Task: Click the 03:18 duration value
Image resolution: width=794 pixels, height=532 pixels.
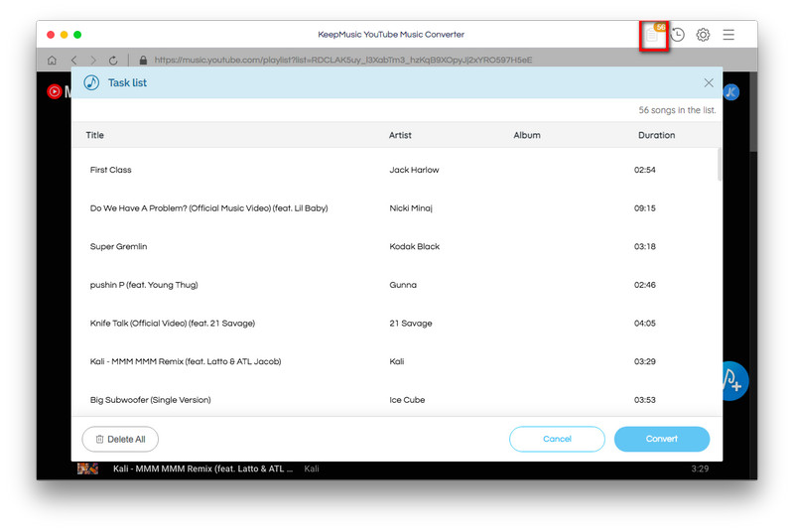Action: point(644,246)
